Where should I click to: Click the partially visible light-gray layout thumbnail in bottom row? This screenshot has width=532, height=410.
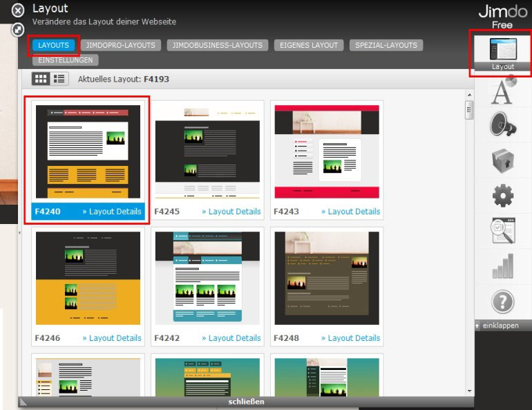click(88, 377)
